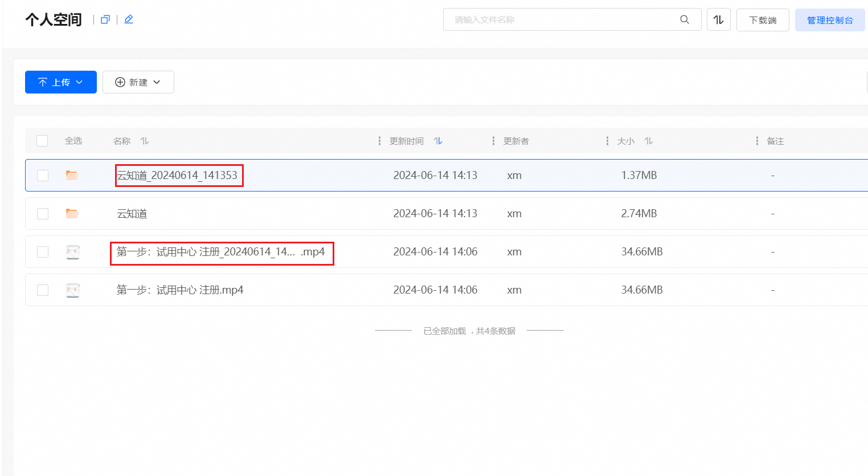Sort by 名称 column sort icon

(x=145, y=141)
